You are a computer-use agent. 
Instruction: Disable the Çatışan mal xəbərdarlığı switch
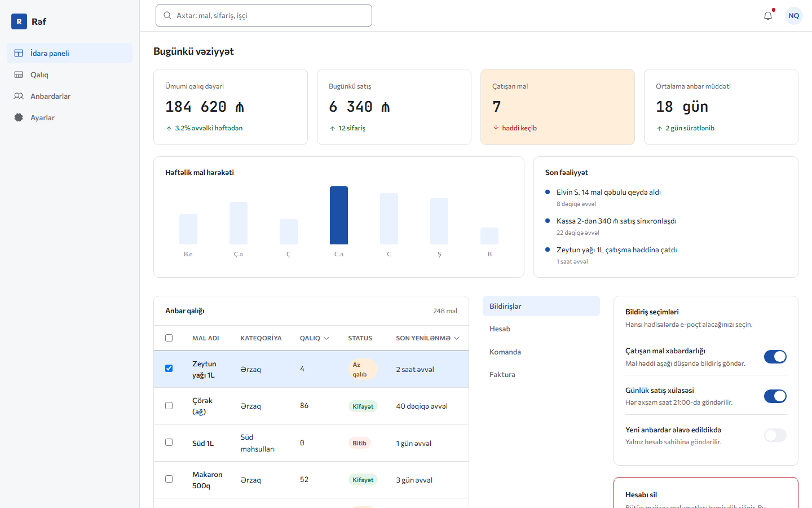click(x=775, y=357)
